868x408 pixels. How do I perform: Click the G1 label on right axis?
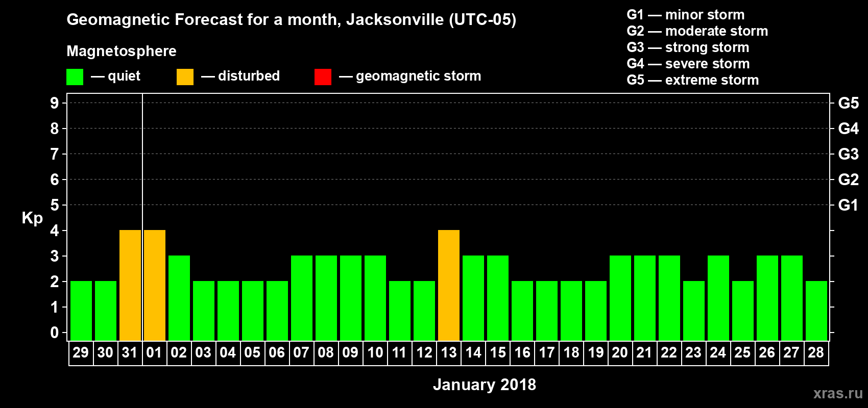[x=849, y=205]
